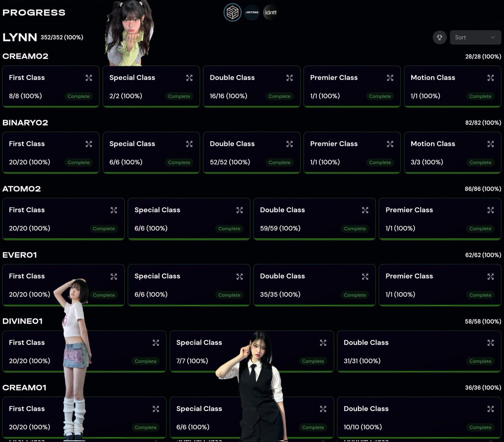Expand the CREAM02 Special Class card icon
This screenshot has height=442, width=504.
click(189, 78)
